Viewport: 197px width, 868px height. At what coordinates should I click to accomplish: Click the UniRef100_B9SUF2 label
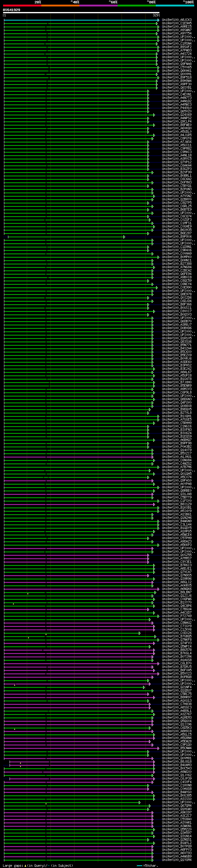(177, 47)
